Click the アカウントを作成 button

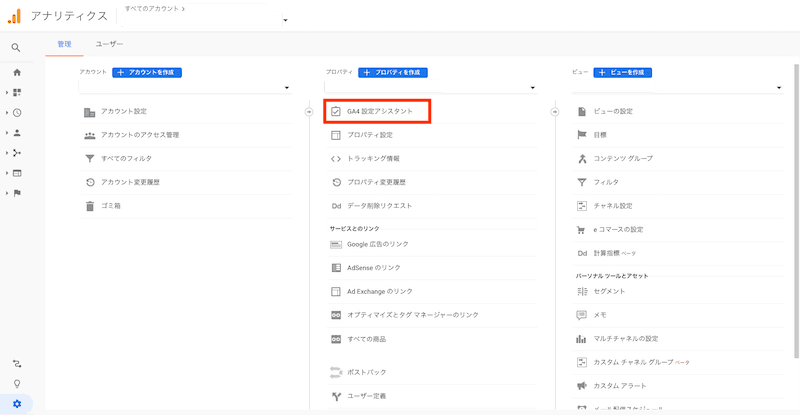click(147, 72)
